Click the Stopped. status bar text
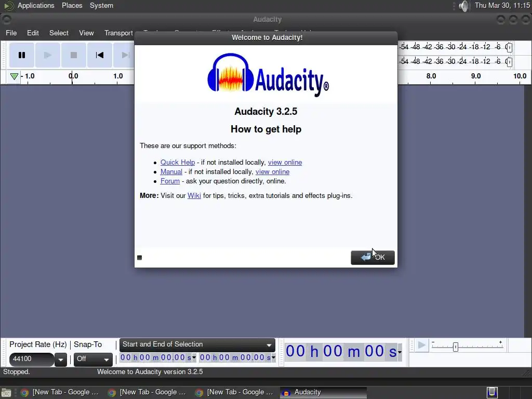Screen dimensions: 532x399 [x=16, y=372]
